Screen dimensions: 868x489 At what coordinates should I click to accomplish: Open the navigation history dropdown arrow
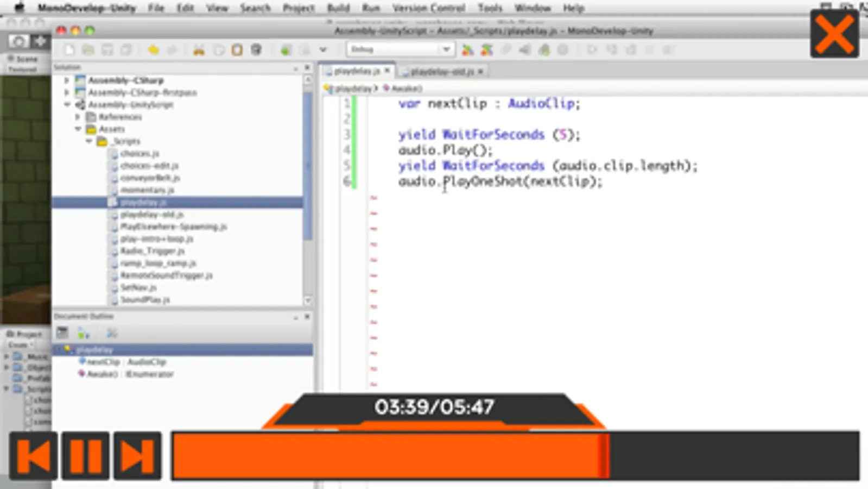(x=323, y=50)
